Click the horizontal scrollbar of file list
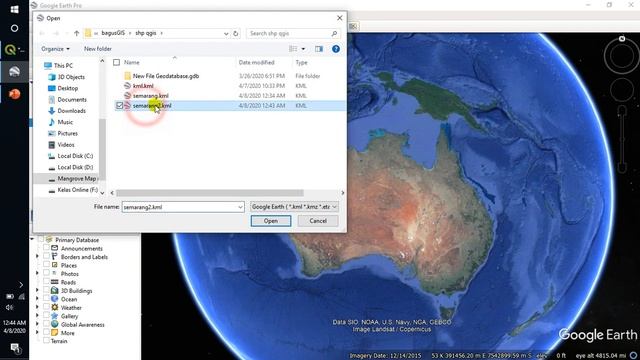 click(x=209, y=193)
